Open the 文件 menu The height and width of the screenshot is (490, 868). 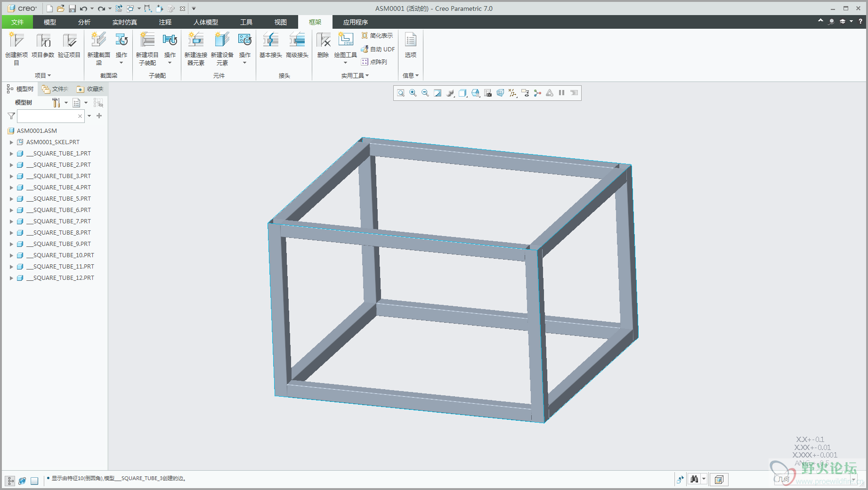pos(17,22)
